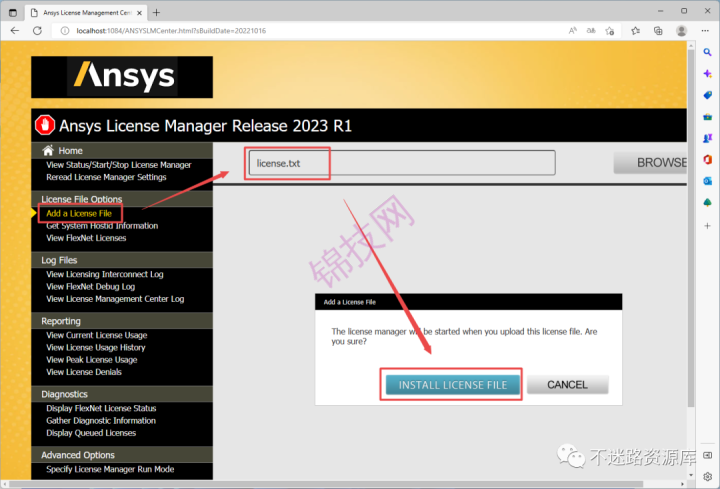
Task: Click the Log Files heading
Action: point(59,260)
